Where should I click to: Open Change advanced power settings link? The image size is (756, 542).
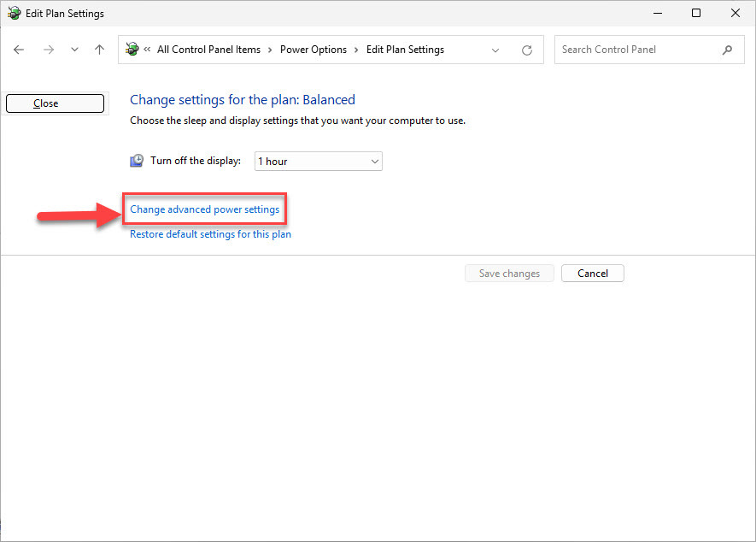[x=204, y=209]
